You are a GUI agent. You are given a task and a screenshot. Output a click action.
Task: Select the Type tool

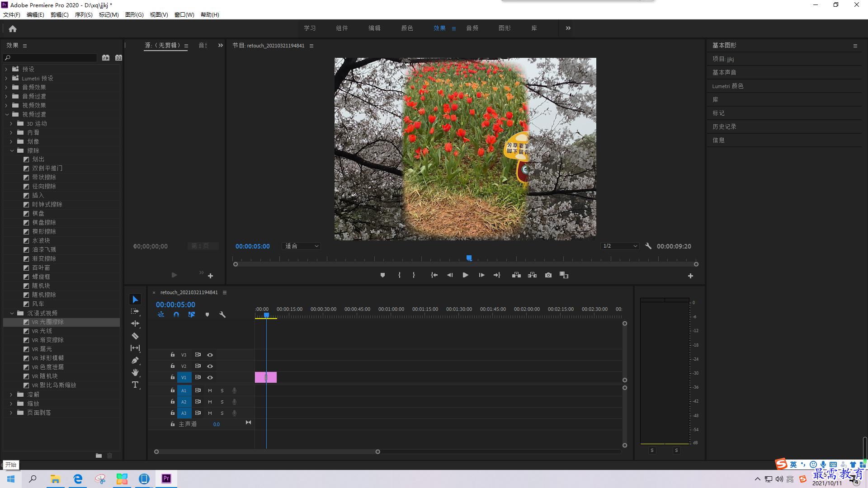[x=135, y=385]
